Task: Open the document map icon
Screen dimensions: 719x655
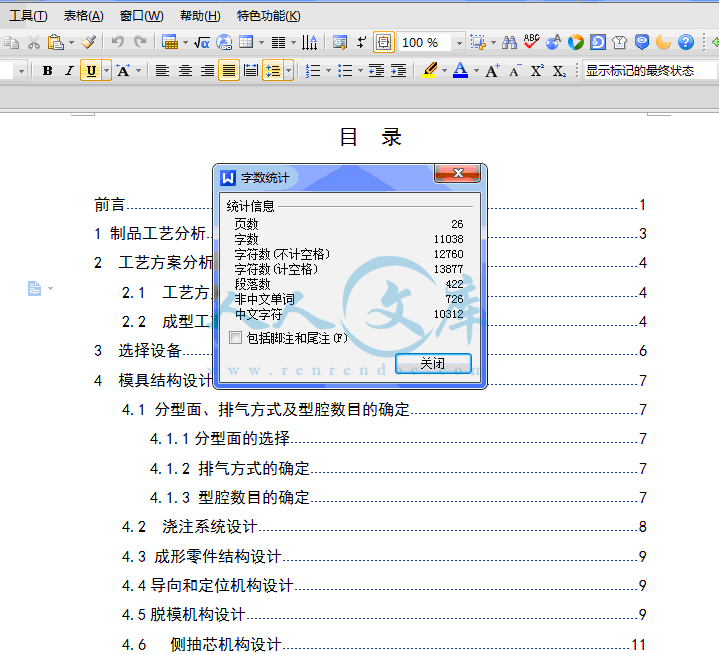Action: (340, 43)
